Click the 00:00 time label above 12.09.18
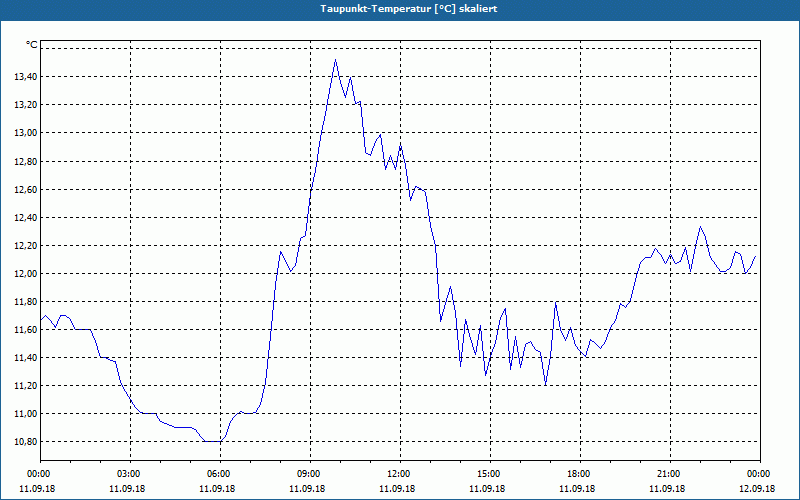800x500 pixels. (x=760, y=474)
